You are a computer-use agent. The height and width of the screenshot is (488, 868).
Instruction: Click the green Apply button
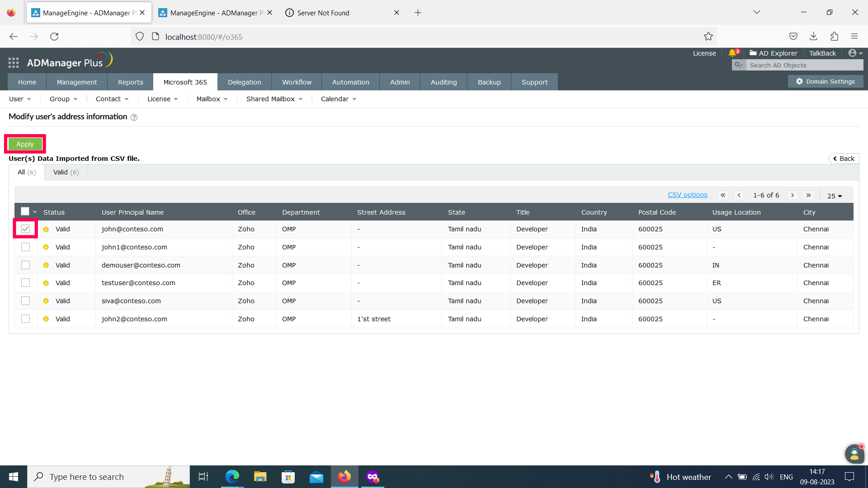click(25, 144)
